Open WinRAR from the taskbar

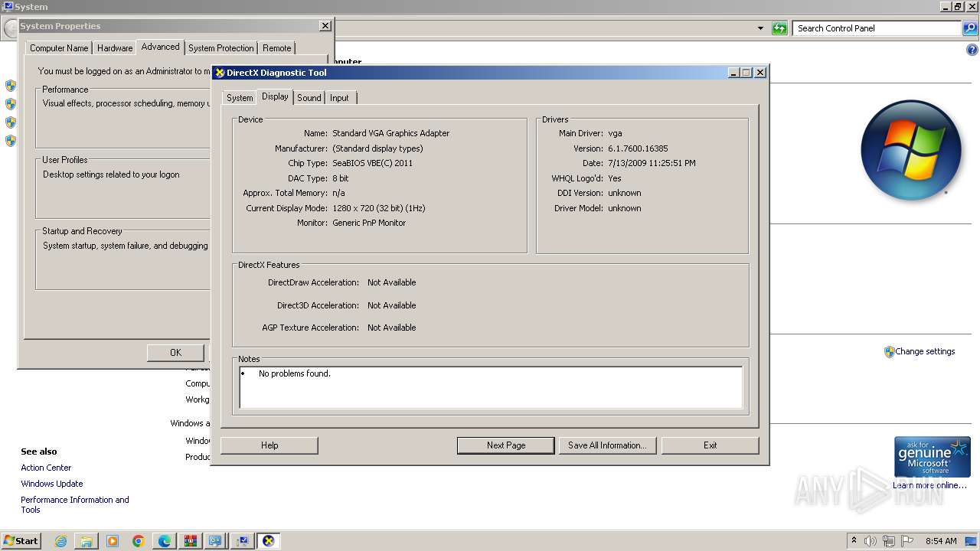pos(190,541)
